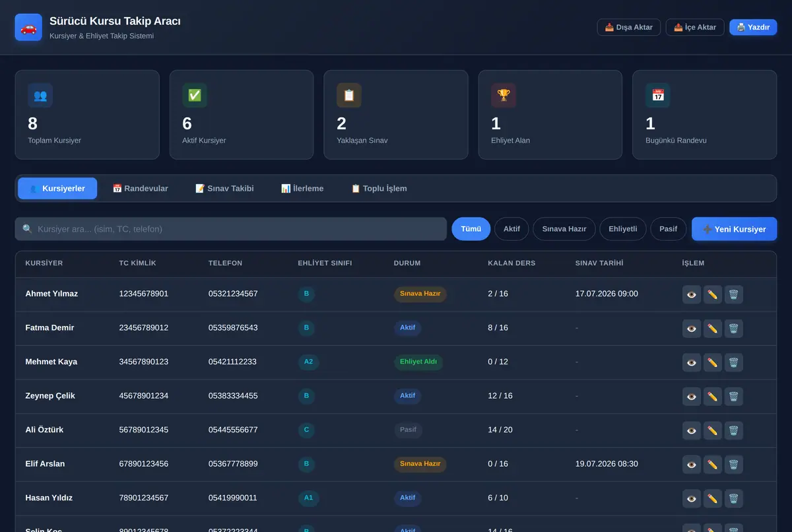
Task: Select the Tümü filter chip
Action: [x=471, y=229]
